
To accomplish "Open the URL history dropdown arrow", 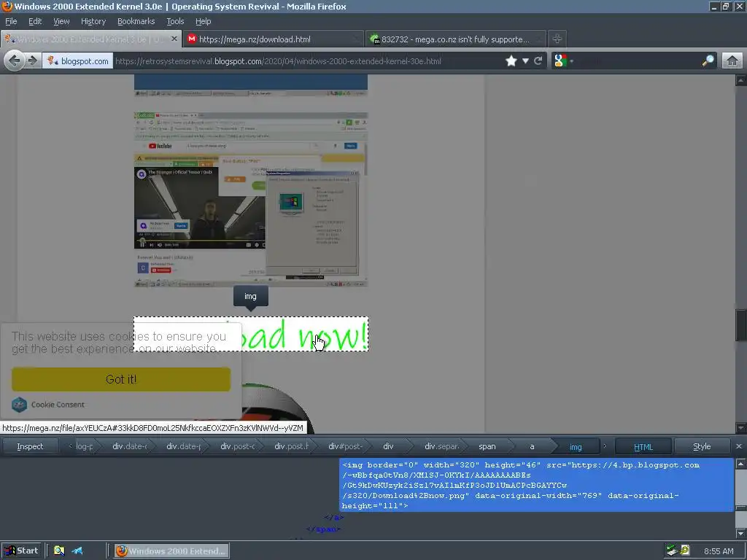I will pyautogui.click(x=525, y=61).
